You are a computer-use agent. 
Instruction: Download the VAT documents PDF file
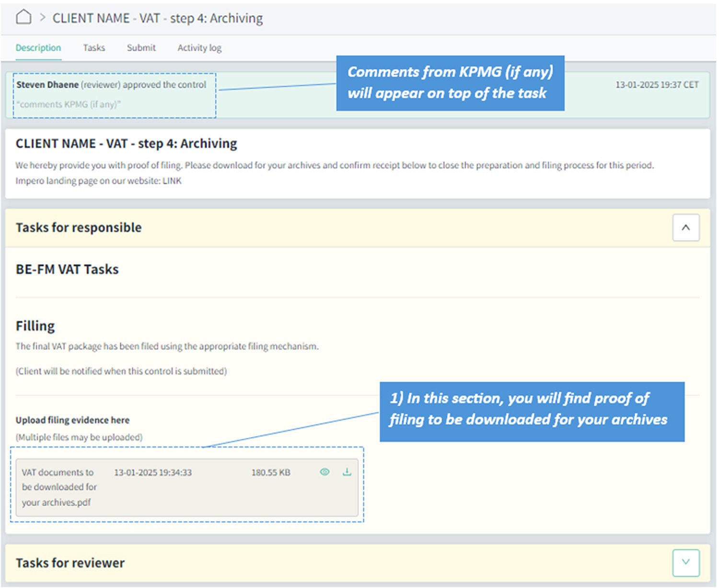pyautogui.click(x=347, y=472)
